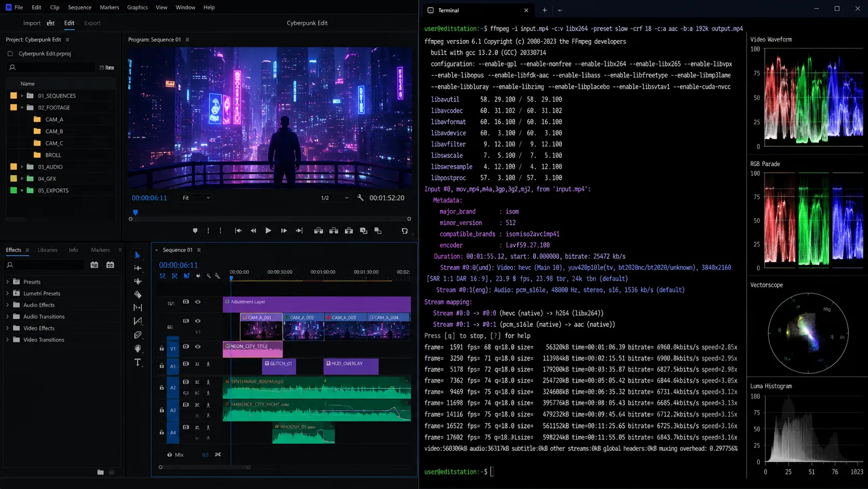Click the Export Frame camera button

coord(349,231)
